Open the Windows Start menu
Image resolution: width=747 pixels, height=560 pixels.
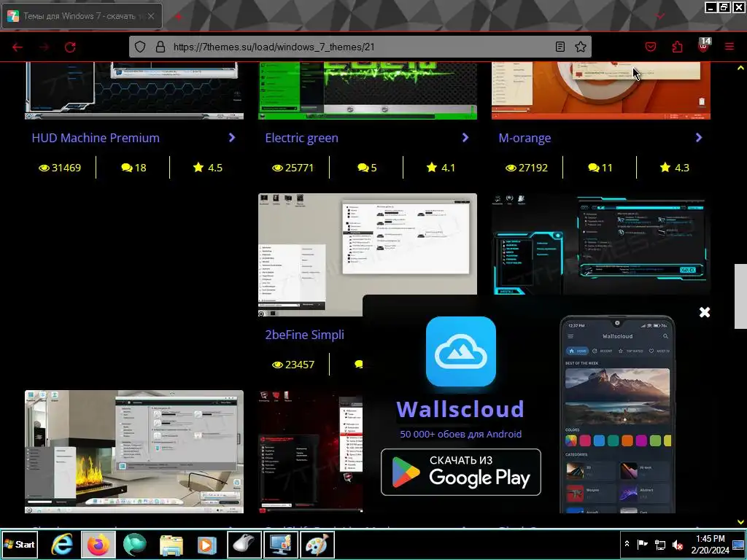[x=19, y=544]
